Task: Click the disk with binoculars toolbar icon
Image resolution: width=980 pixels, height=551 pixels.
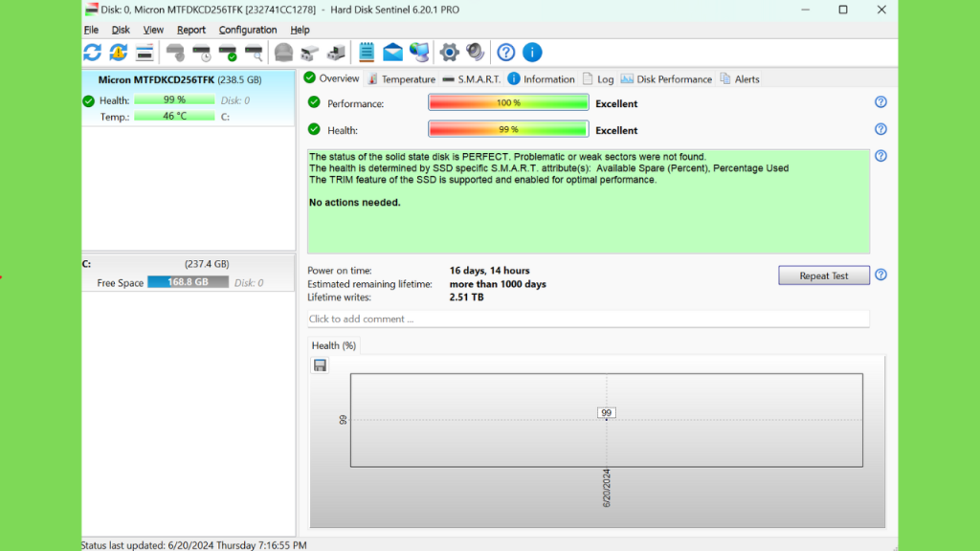Action: tap(310, 53)
